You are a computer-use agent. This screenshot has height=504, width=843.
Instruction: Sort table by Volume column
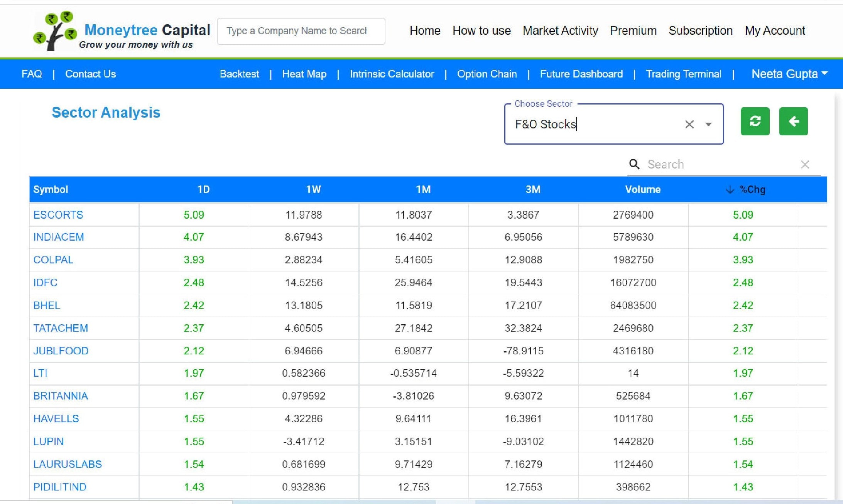tap(643, 189)
